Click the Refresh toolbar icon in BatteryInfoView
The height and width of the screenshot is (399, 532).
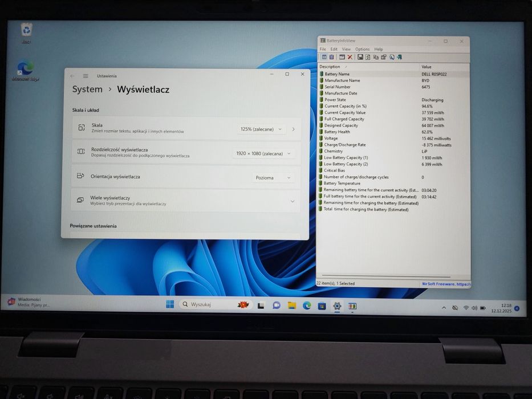(368, 57)
